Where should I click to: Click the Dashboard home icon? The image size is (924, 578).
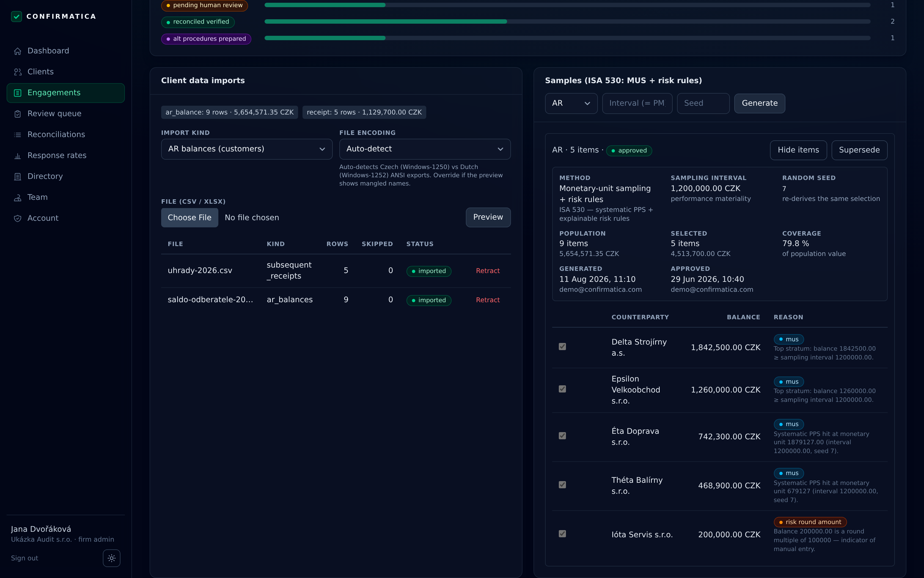coord(18,51)
